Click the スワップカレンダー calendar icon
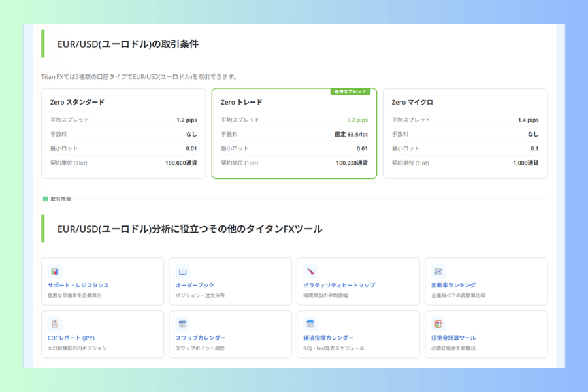The width and height of the screenshot is (588, 392). [x=183, y=324]
